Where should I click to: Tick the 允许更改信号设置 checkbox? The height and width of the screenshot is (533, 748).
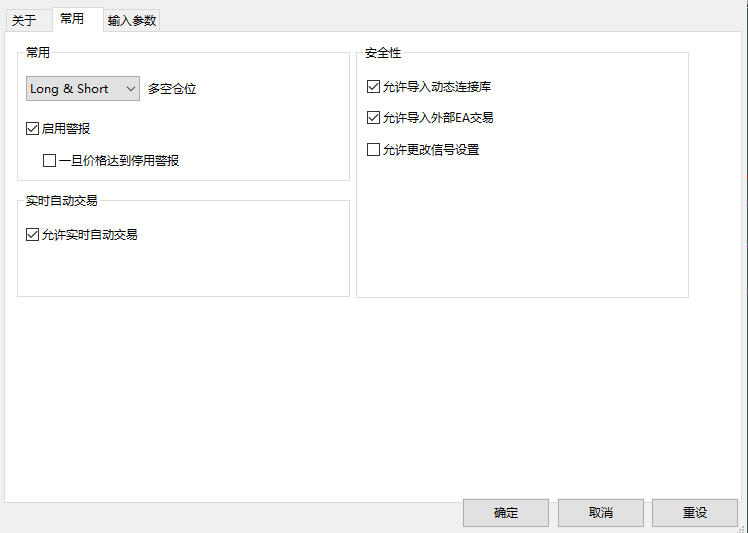pos(374,150)
